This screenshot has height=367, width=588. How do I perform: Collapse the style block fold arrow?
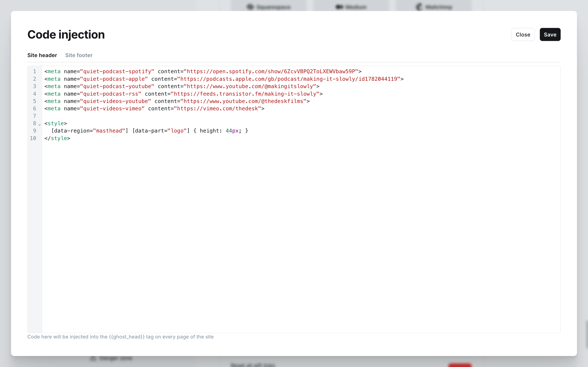tap(39, 124)
